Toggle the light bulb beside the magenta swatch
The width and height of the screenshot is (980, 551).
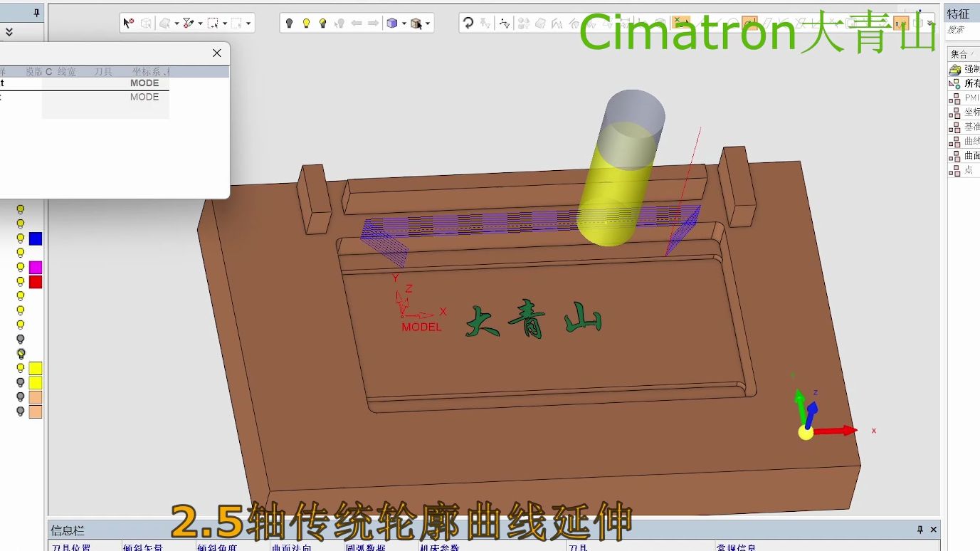coord(21,268)
